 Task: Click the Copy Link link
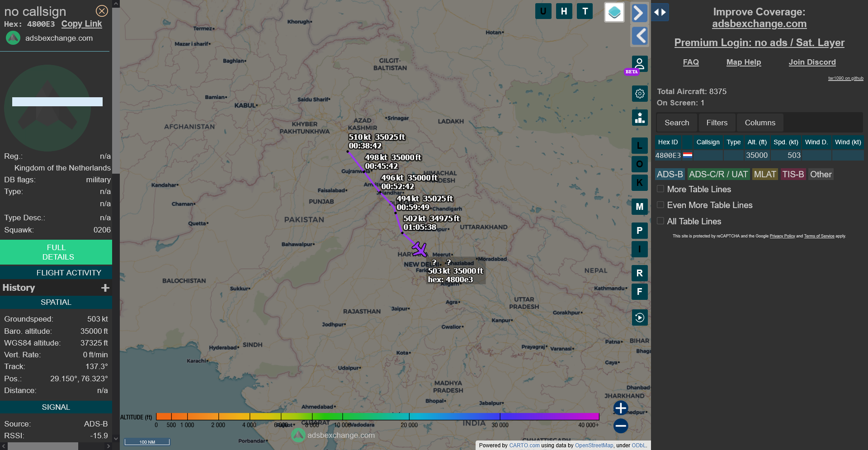point(81,24)
